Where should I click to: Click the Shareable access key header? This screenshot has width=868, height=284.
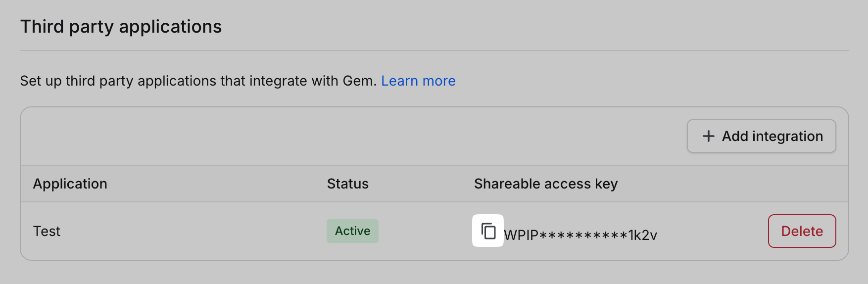(545, 184)
